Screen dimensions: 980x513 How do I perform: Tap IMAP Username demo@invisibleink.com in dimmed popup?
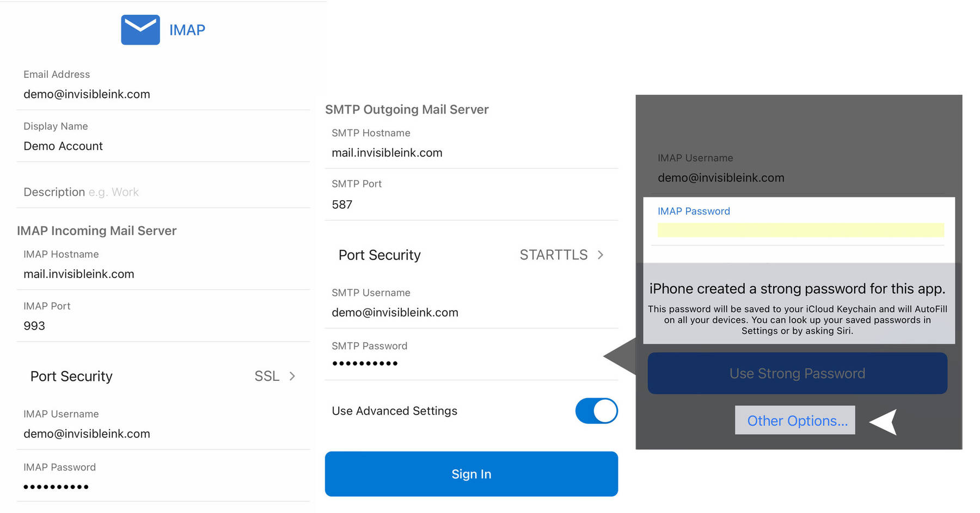pos(721,178)
